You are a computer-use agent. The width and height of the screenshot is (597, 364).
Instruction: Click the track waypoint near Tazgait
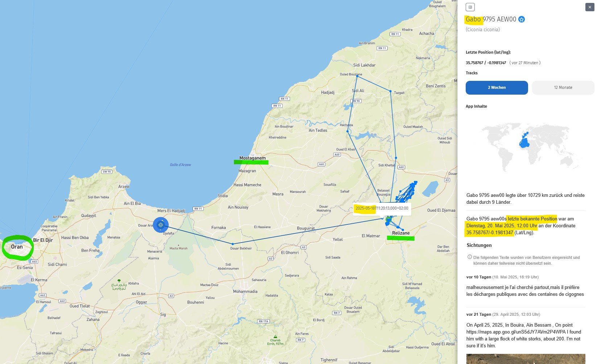390,91
